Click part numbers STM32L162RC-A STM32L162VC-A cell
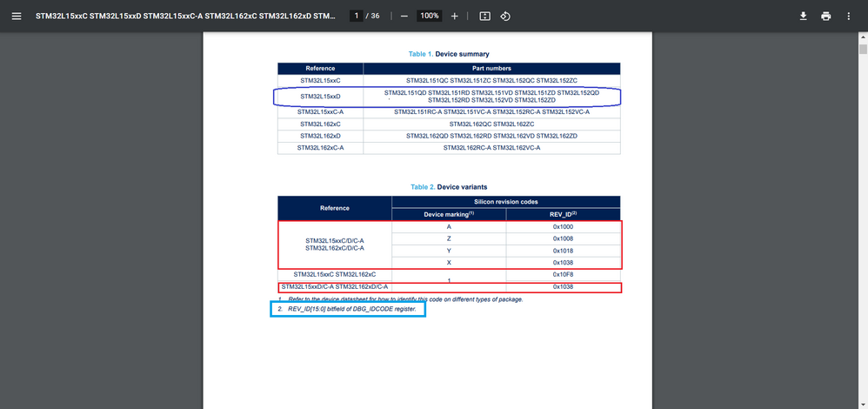 tap(491, 148)
